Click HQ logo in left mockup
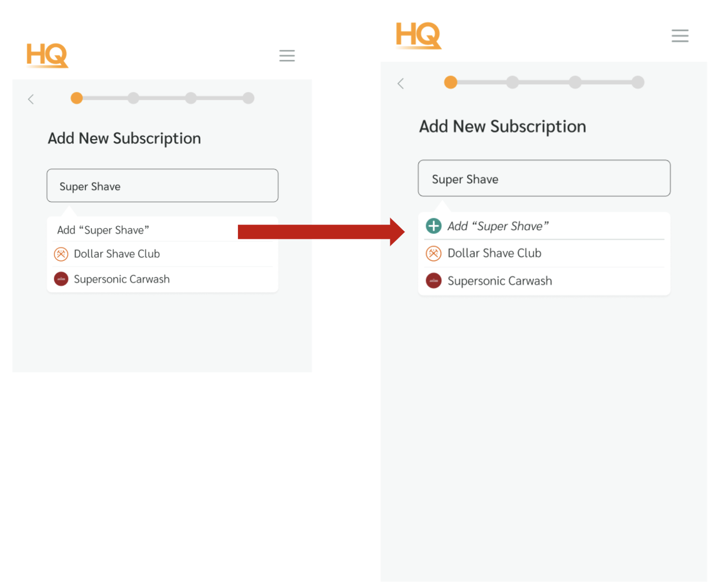 coord(47,55)
